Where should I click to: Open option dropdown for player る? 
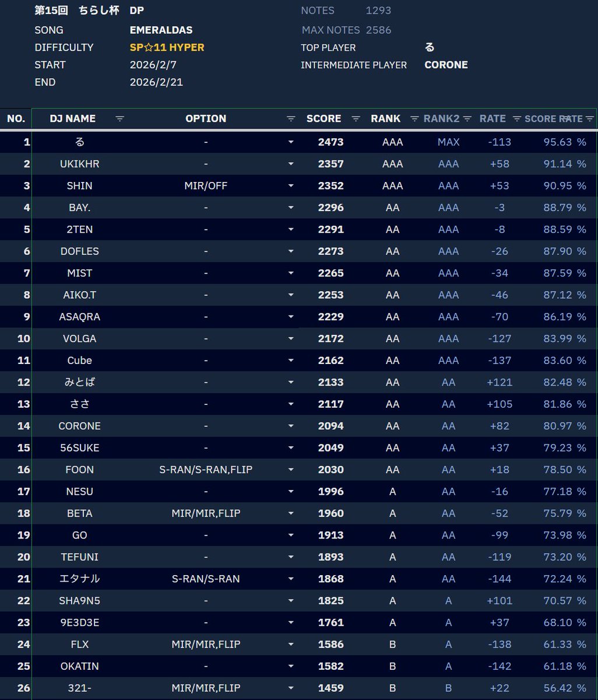click(x=291, y=142)
